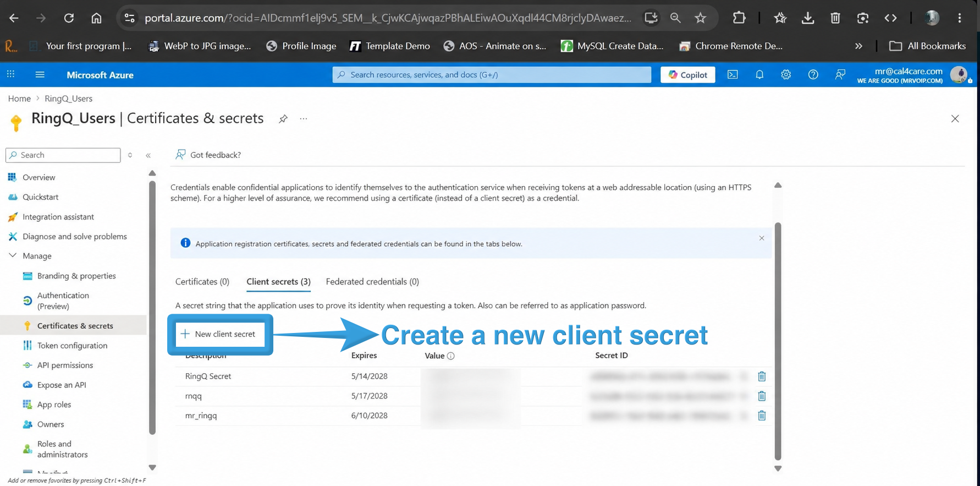Viewport: 980px width, 486px height.
Task: Delete the RingQ Secret row with its trash icon
Action: (x=762, y=376)
